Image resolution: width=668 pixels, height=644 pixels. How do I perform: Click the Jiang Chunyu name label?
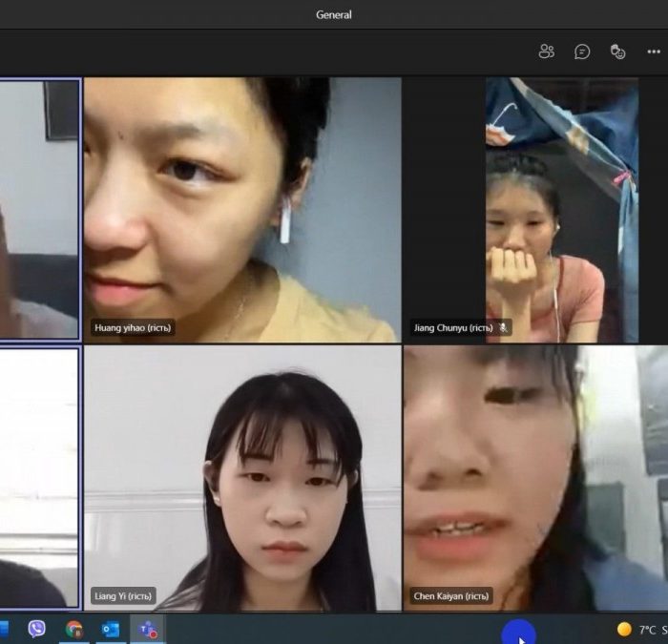(x=453, y=327)
